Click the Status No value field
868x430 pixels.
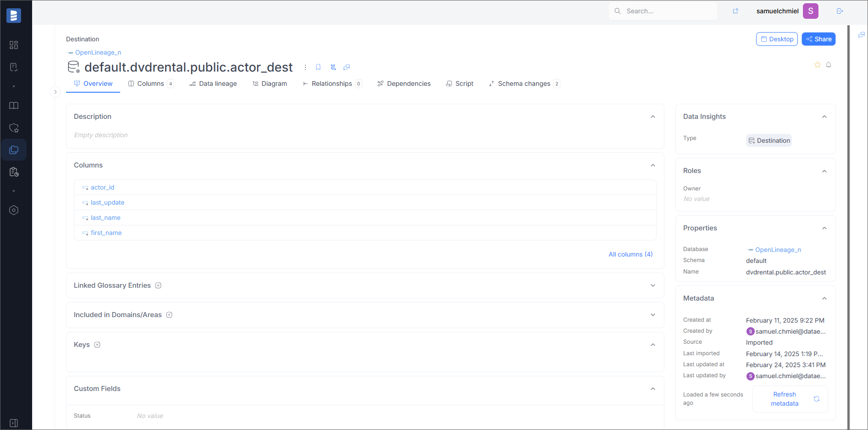click(x=150, y=416)
